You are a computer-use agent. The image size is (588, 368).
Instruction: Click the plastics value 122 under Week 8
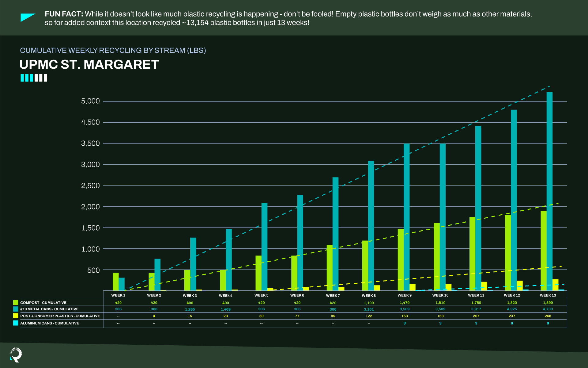pyautogui.click(x=369, y=316)
